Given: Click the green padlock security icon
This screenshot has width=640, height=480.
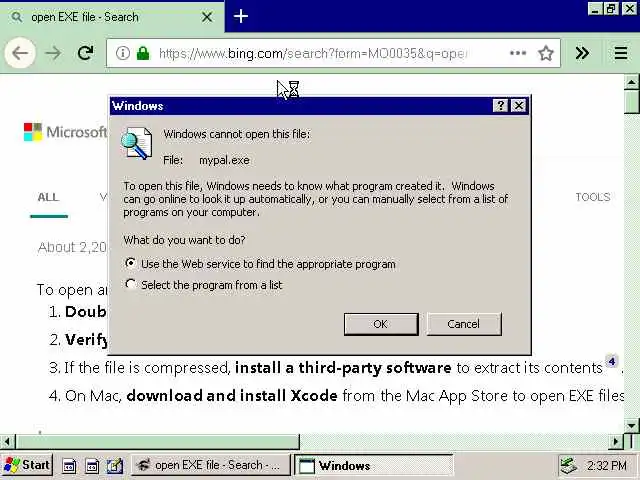Looking at the screenshot, I should tap(143, 53).
